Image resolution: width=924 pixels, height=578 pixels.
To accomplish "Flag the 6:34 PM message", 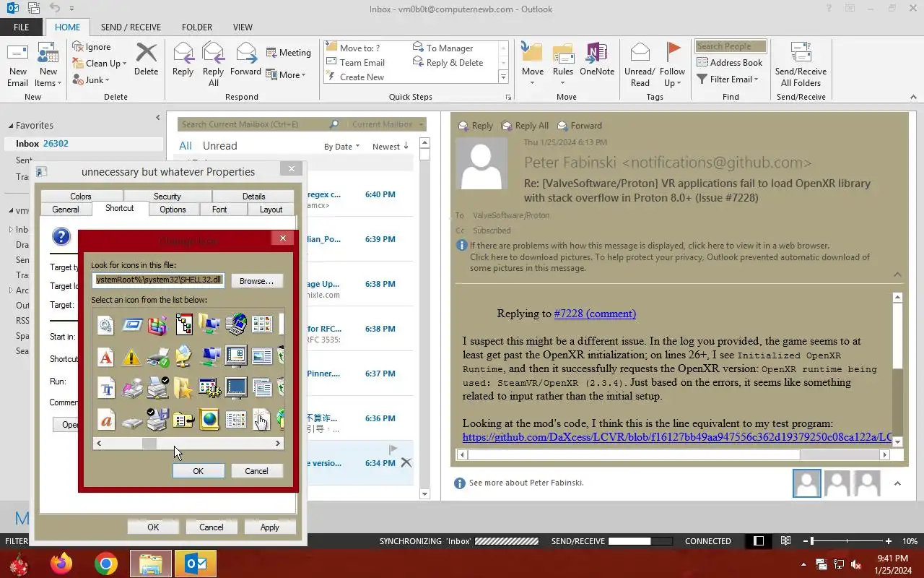I will 393,450.
